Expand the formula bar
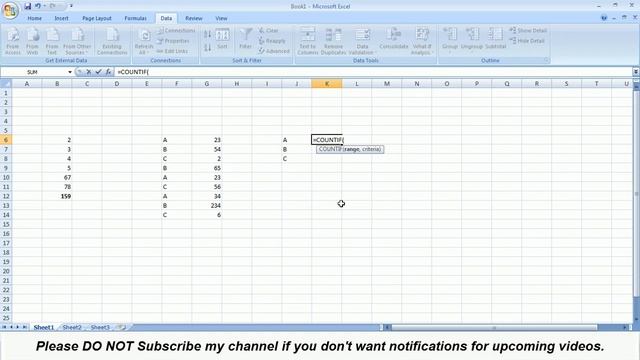This screenshot has height=360, width=640. tap(636, 72)
